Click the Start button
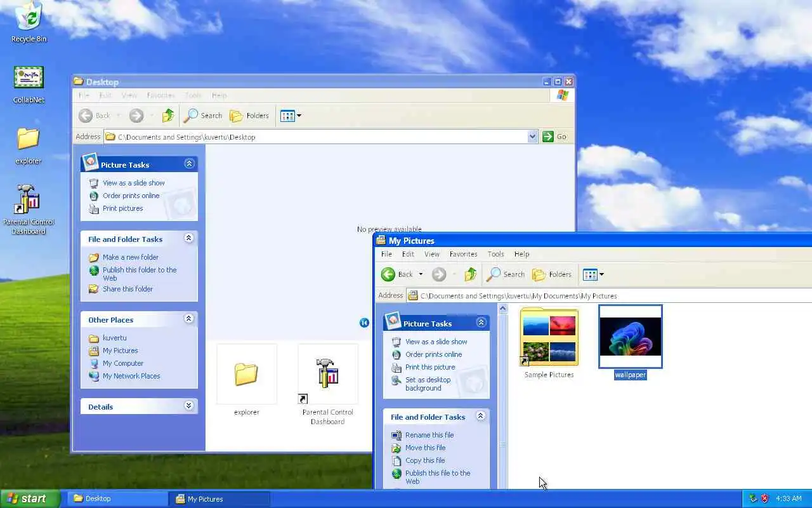812x508 pixels. tap(30, 498)
